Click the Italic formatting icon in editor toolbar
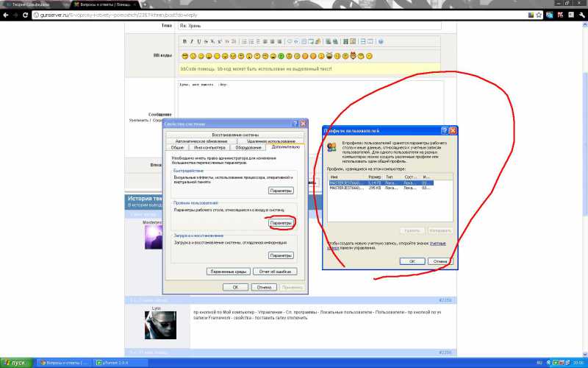Screen dimensions: 588x368 click(x=191, y=41)
